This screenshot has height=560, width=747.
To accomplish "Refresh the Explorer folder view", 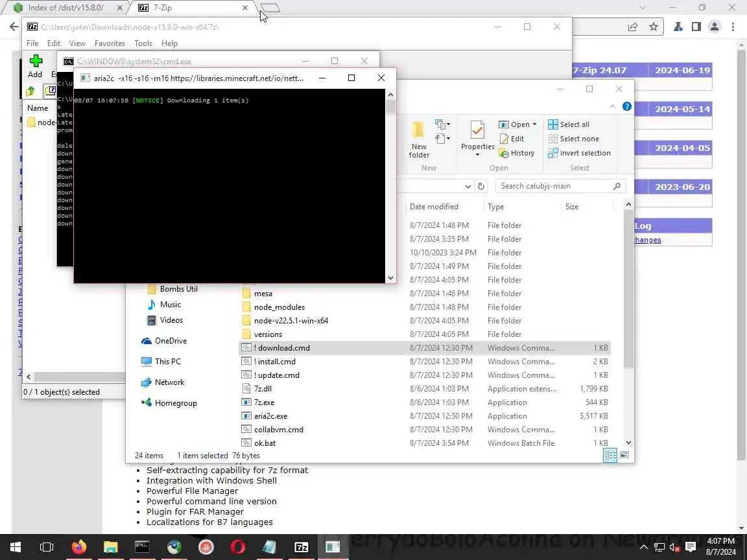I will 481,186.
